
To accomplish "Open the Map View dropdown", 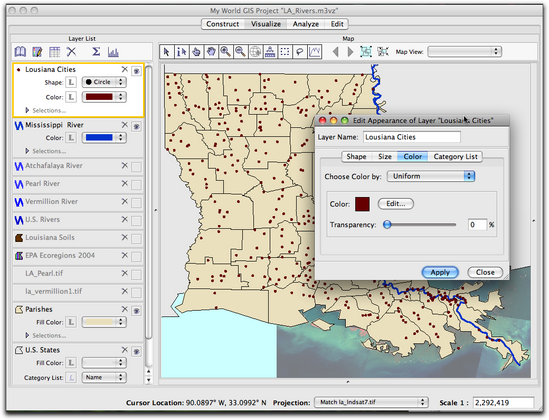I will [465, 52].
